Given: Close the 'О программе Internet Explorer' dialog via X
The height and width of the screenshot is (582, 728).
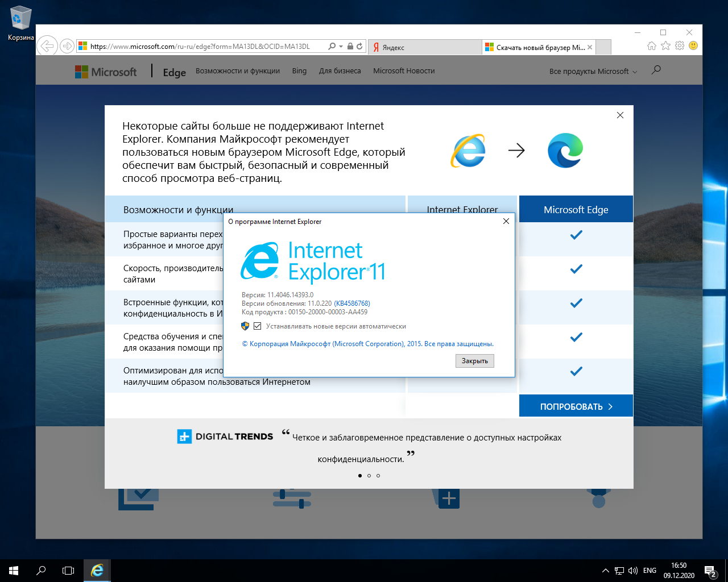Looking at the screenshot, I should [506, 221].
